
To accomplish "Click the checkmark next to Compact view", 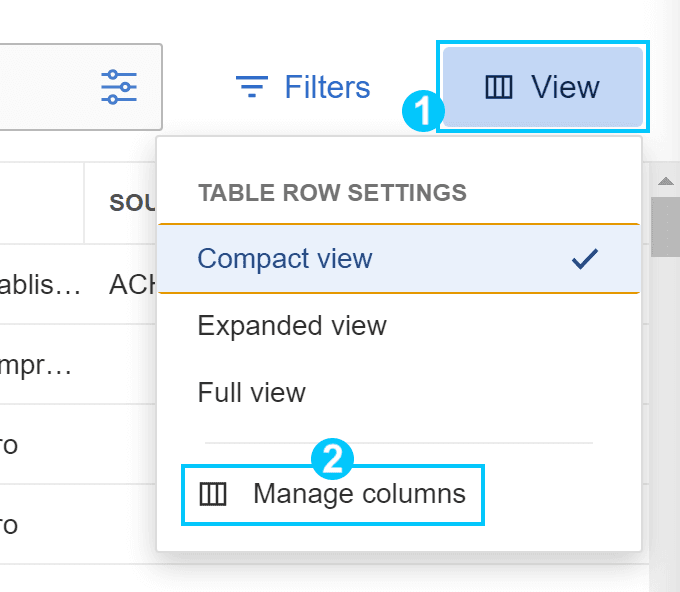I will tap(585, 259).
